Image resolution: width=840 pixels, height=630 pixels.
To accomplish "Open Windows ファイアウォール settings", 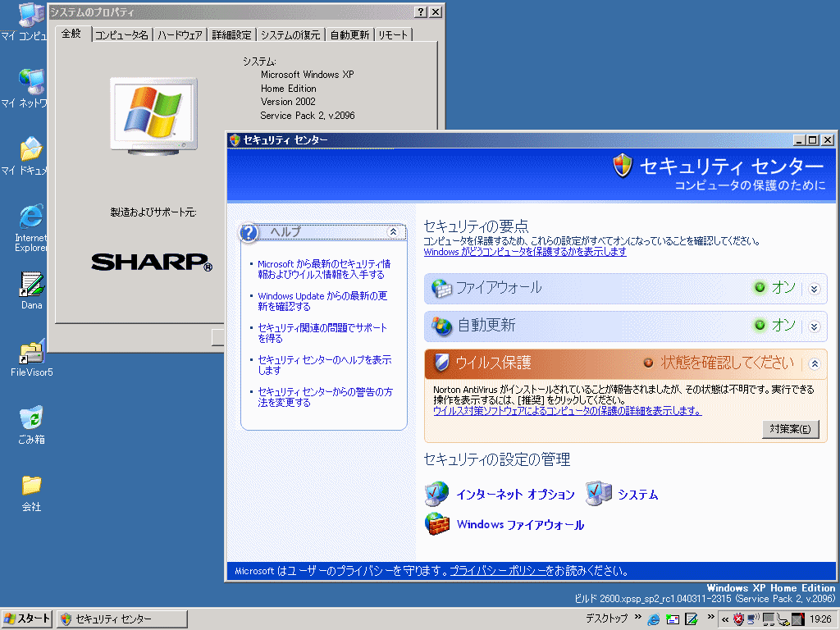I will 520,525.
